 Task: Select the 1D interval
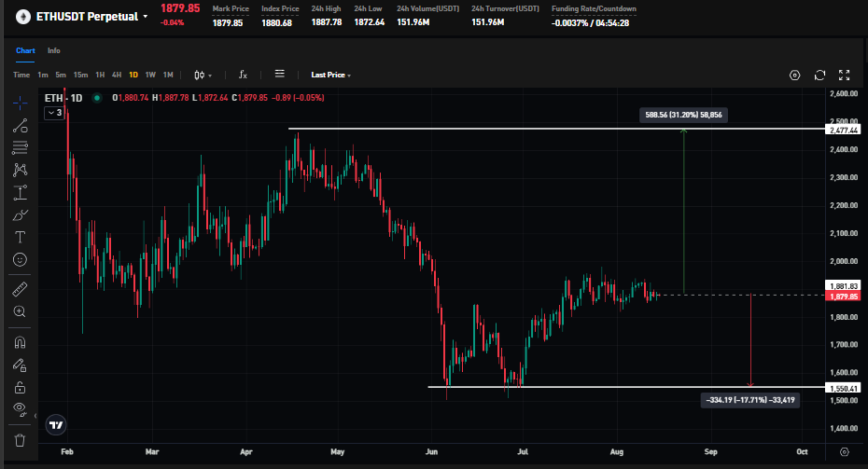133,75
